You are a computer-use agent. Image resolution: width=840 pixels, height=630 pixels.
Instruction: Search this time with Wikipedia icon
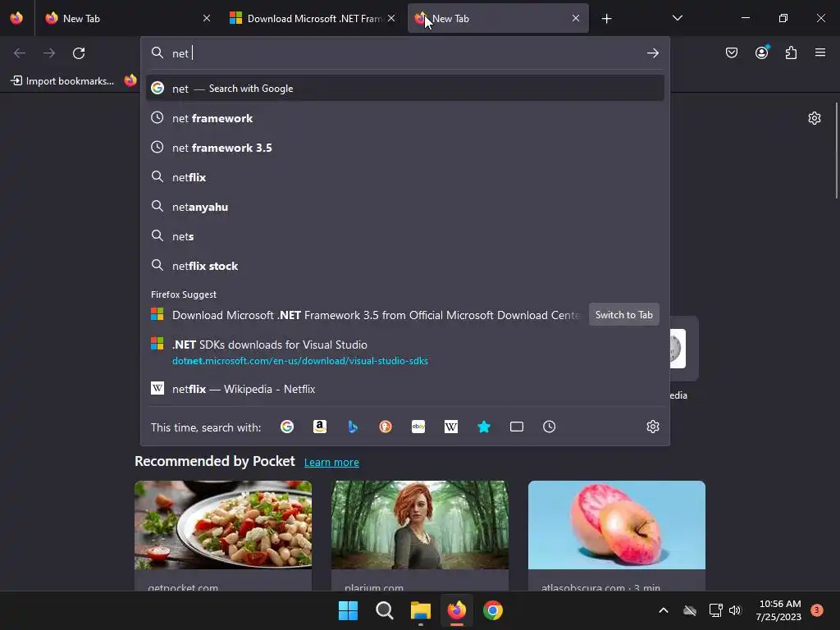[x=451, y=427]
